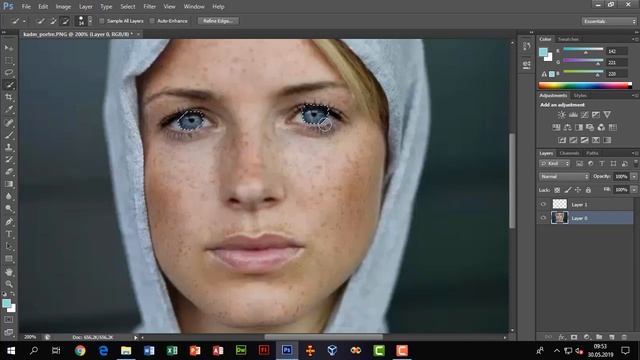Switch to the Paths tab
The height and width of the screenshot is (360, 640).
pyautogui.click(x=592, y=153)
